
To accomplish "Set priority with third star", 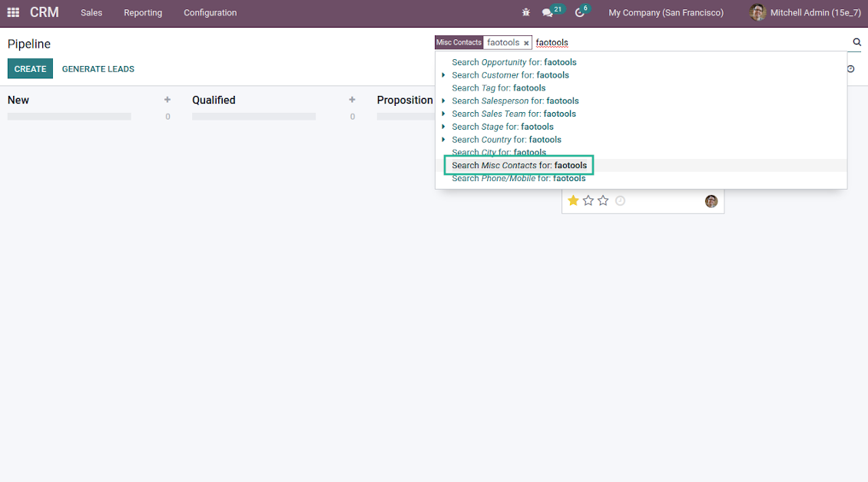I will coord(603,201).
